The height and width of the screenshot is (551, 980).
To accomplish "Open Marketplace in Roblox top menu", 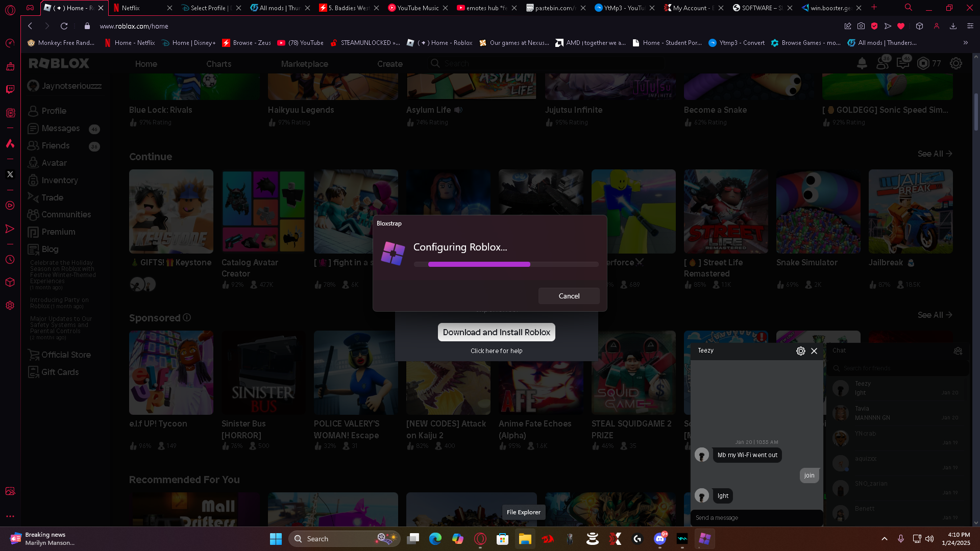I will click(x=304, y=64).
